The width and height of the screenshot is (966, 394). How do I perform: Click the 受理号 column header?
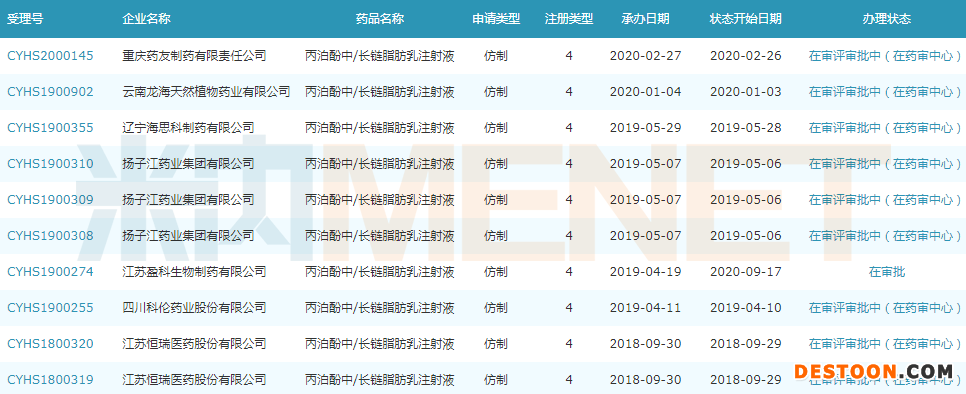25,18
